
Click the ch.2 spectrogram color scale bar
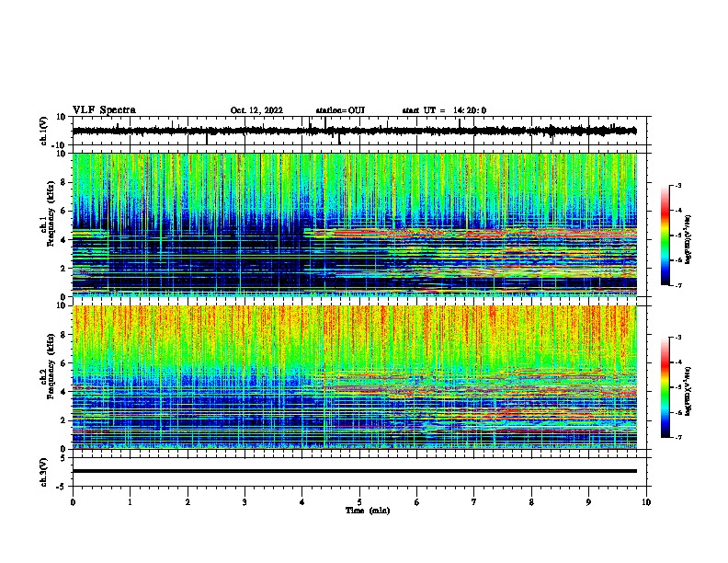point(665,387)
